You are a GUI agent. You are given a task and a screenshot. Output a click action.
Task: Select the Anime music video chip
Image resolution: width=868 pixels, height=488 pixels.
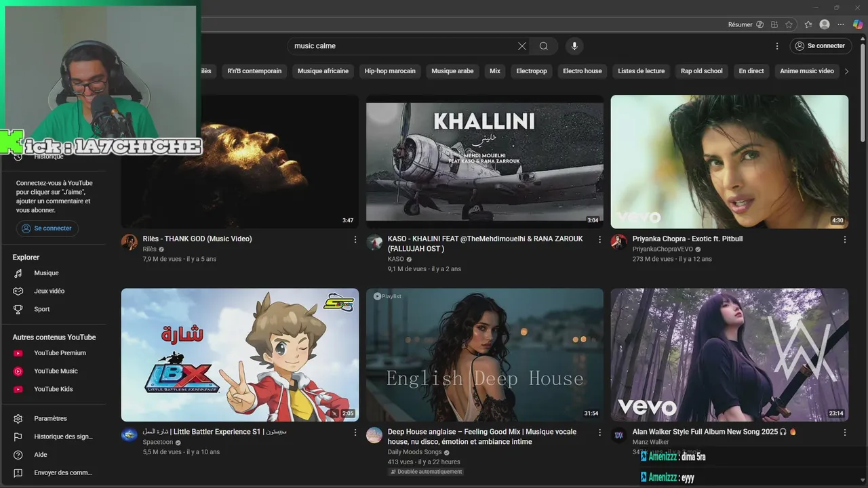[807, 71]
